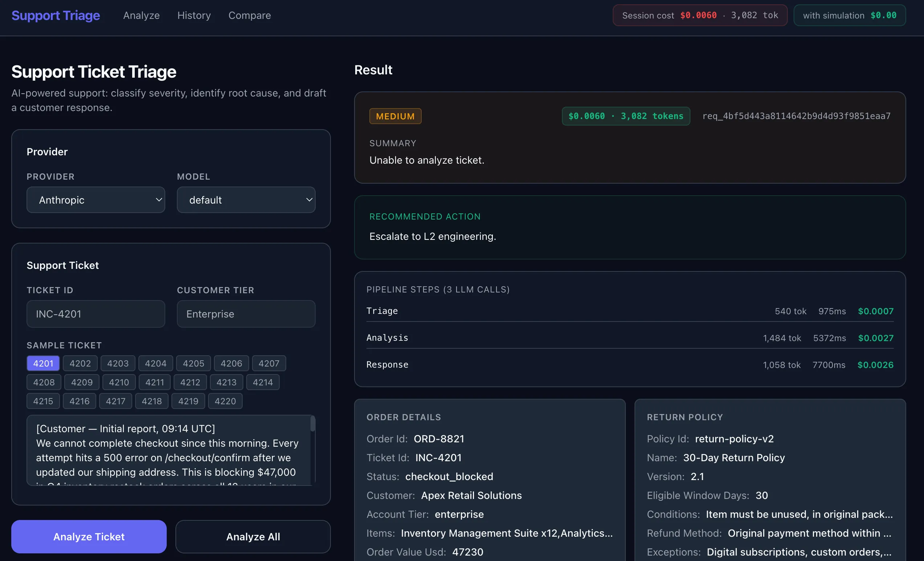
Task: Select sample ticket 4220
Action: pyautogui.click(x=225, y=401)
